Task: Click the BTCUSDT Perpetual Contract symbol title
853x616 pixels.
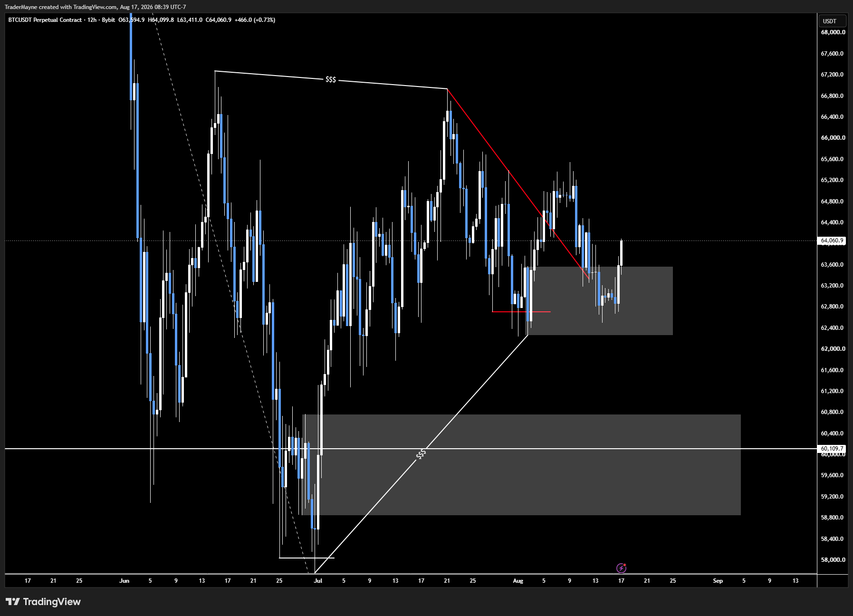Action: pos(45,20)
